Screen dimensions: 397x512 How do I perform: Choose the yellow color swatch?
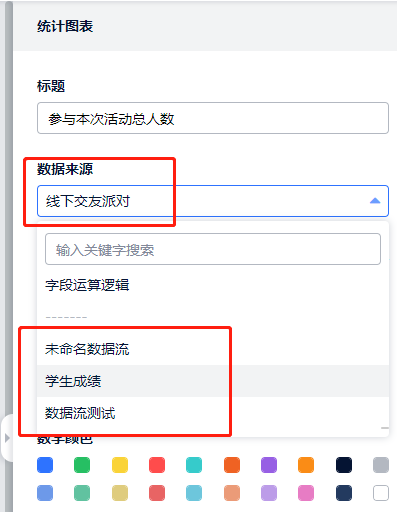coord(120,465)
